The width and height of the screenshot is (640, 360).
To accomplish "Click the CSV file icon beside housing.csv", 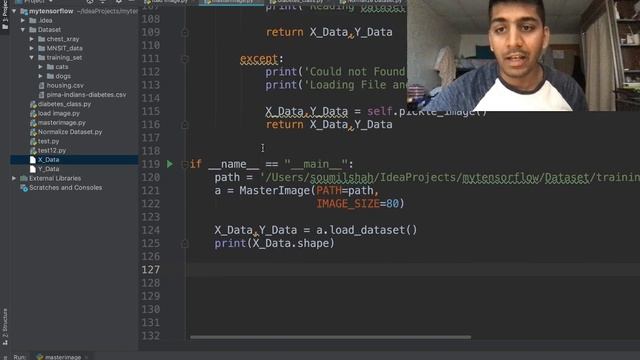I will tap(41, 85).
